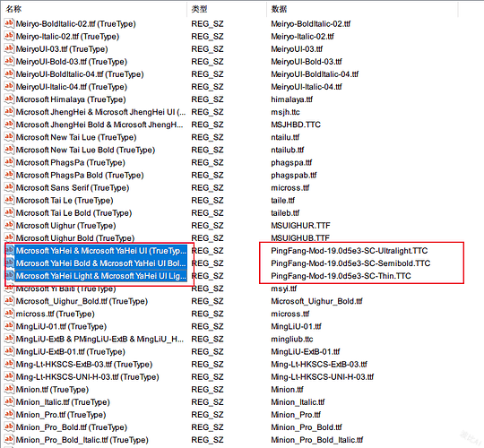Click the value icon beside Minion_Pro.ttf
The image size is (484, 448).
coord(9,415)
